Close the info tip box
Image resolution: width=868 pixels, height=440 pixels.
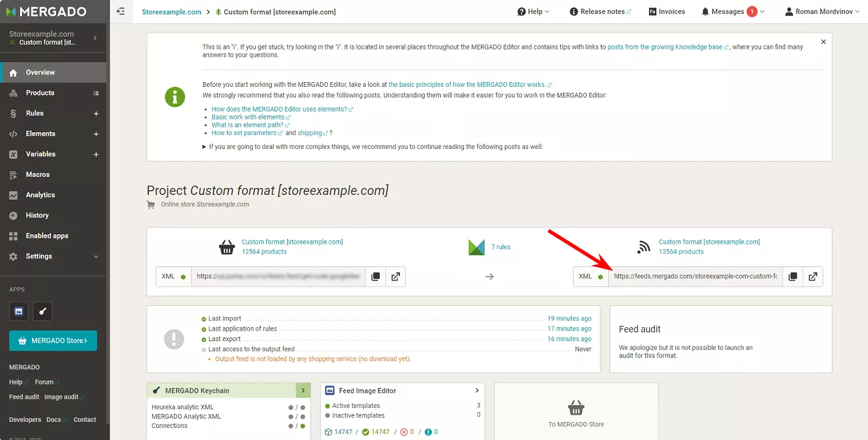823,41
